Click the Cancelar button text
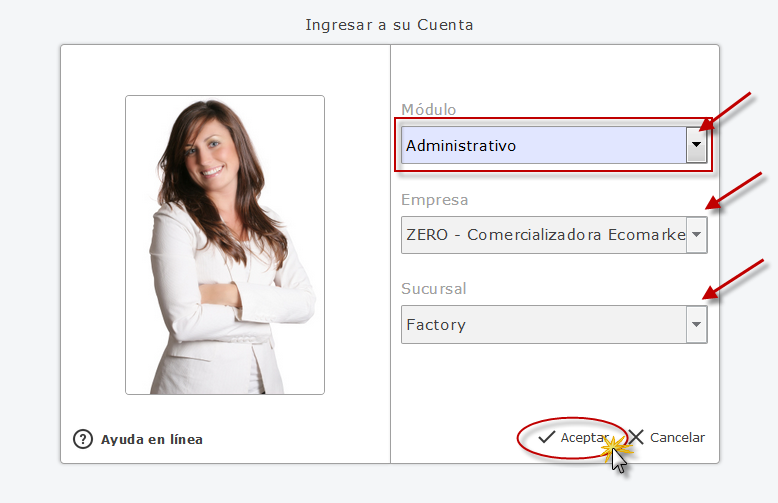The image size is (778, 503). pos(677,438)
